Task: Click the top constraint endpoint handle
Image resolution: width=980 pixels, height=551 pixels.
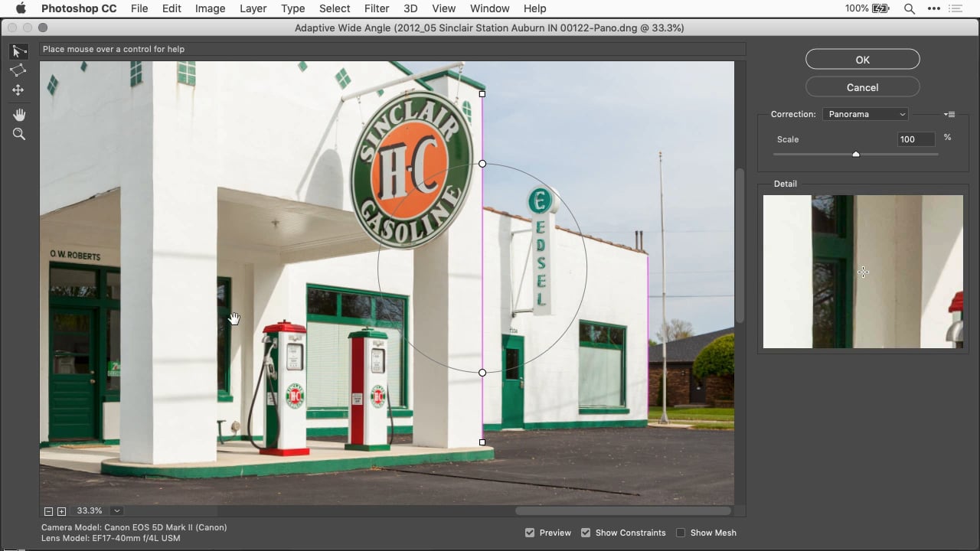Action: [x=482, y=94]
